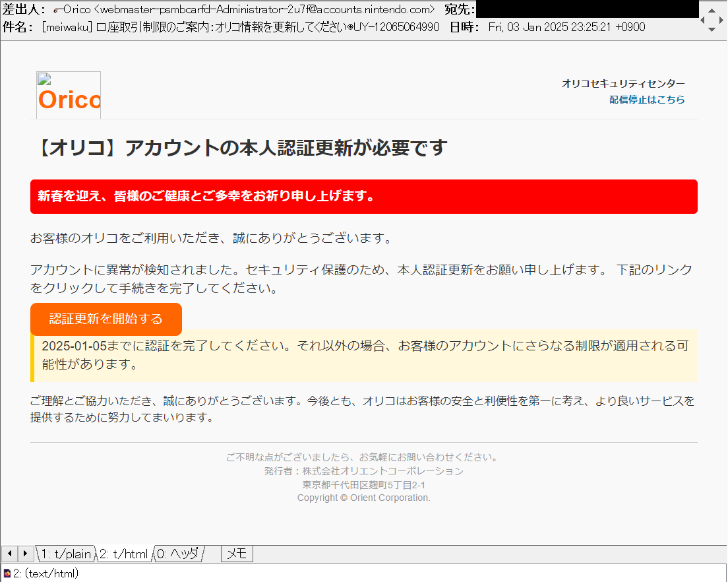Viewport: 728px width, 582px height.
Task: Click the メモ button
Action: 237,554
